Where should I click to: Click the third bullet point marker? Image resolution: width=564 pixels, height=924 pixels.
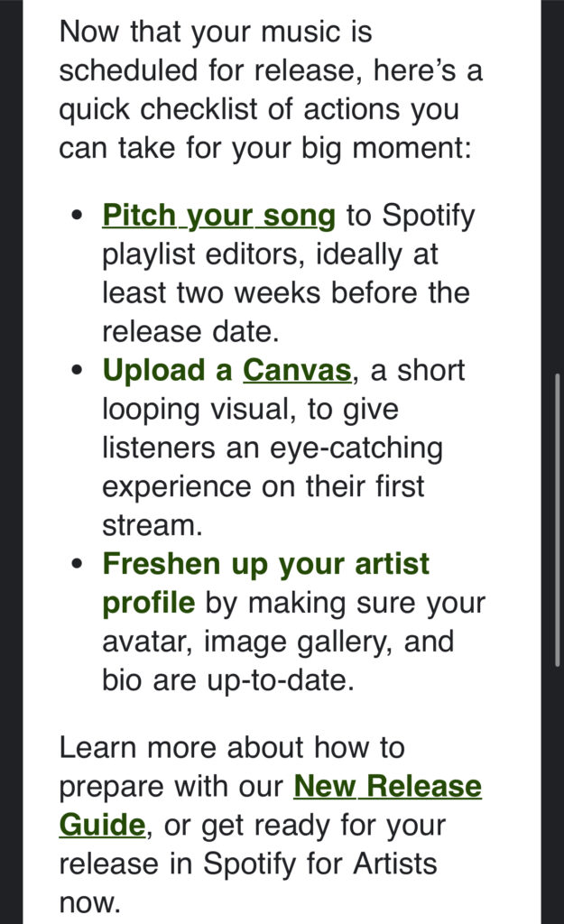pyautogui.click(x=77, y=564)
